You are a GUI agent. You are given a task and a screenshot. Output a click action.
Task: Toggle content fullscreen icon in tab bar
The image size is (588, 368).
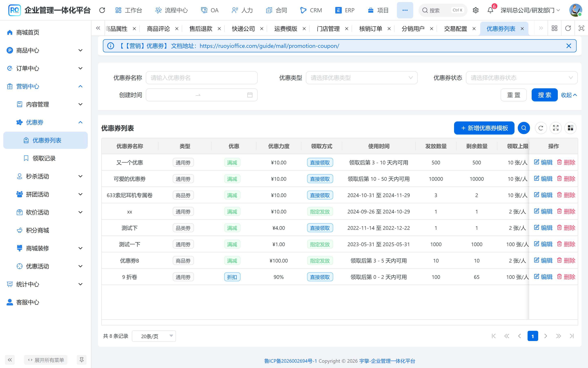581,28
